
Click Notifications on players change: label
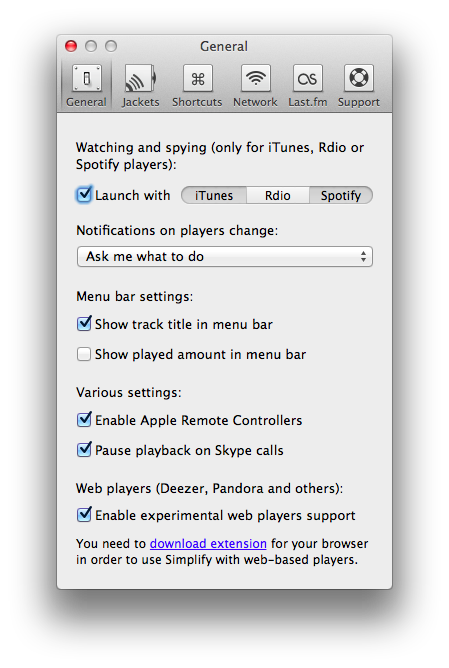pos(177,230)
